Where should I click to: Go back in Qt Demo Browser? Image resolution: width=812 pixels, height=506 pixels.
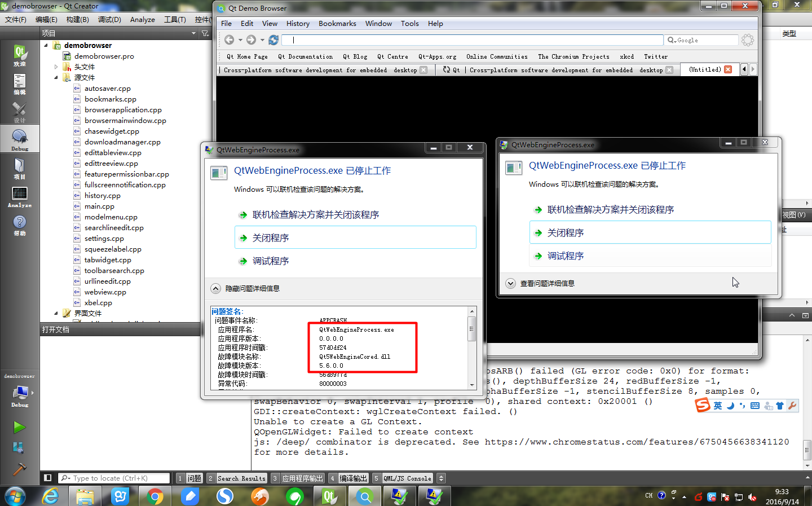(x=229, y=39)
